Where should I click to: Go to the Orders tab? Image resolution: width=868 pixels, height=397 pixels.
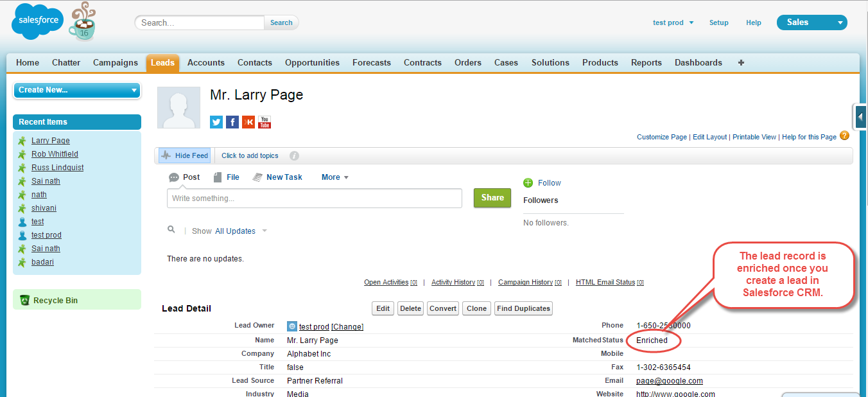(x=468, y=63)
